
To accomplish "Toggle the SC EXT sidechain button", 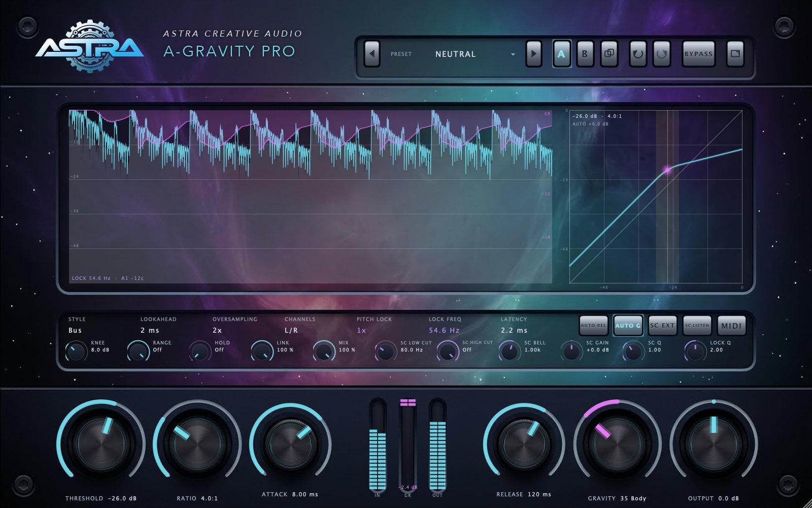I will [x=662, y=326].
